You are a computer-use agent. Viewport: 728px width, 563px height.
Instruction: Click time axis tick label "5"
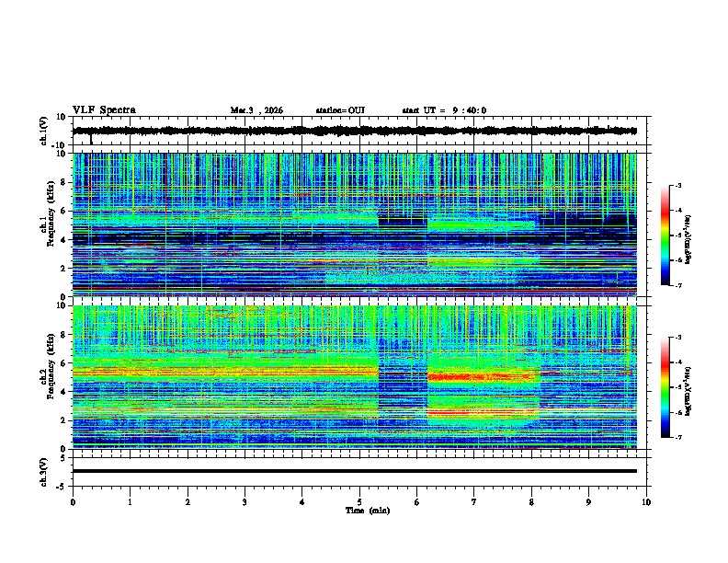[359, 502]
